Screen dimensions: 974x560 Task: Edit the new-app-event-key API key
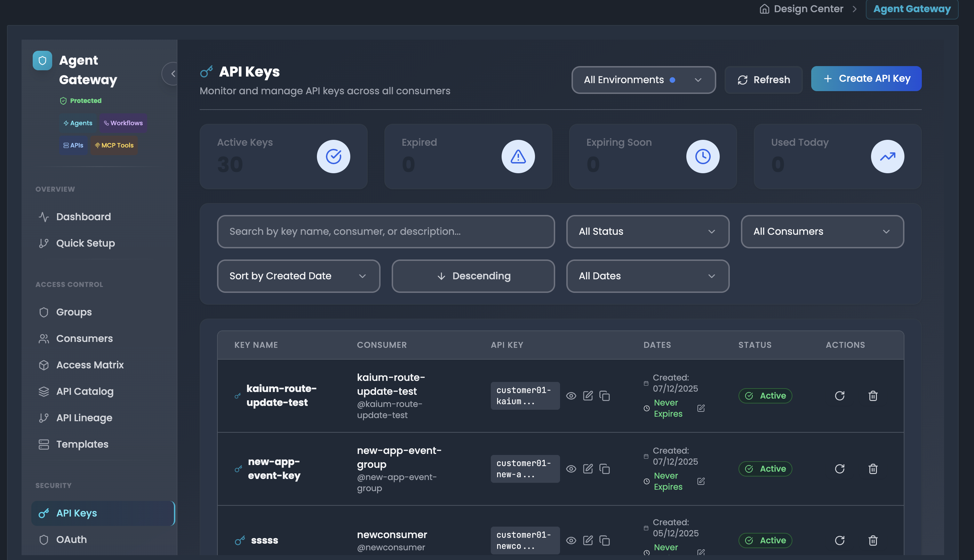point(588,469)
